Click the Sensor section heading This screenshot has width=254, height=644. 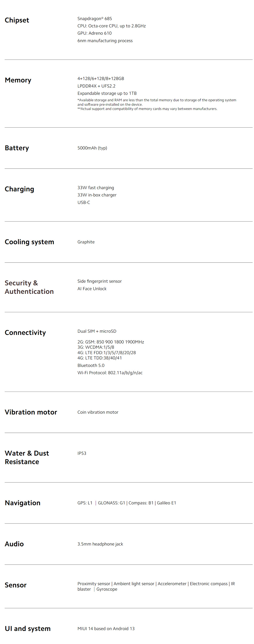coord(16,585)
